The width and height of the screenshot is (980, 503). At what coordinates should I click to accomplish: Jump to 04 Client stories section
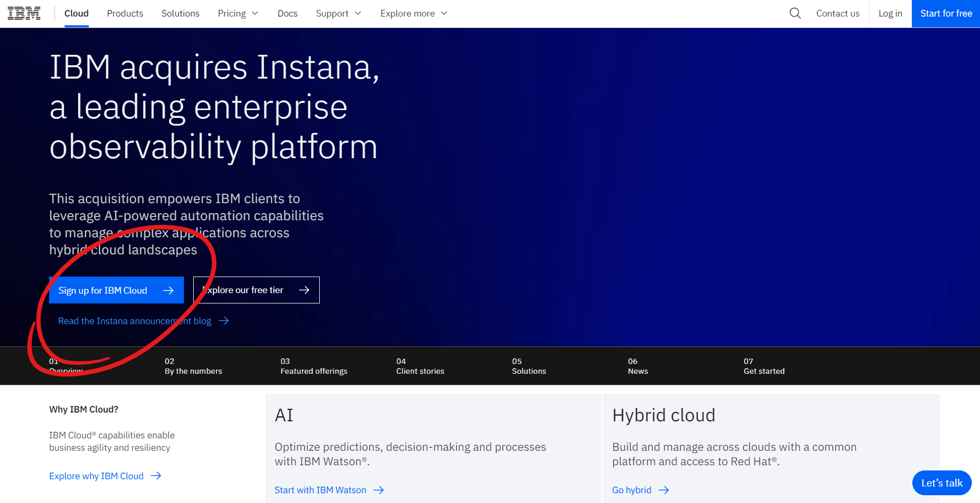pos(420,366)
